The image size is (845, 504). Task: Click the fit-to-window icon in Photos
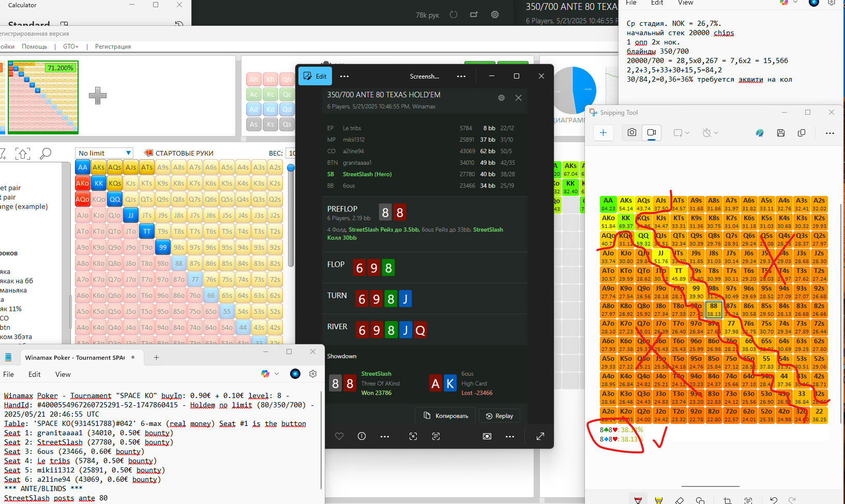(487, 436)
